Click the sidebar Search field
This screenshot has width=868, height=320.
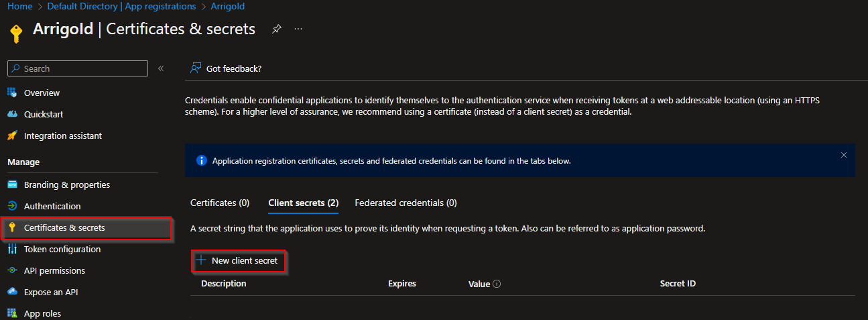(x=78, y=68)
